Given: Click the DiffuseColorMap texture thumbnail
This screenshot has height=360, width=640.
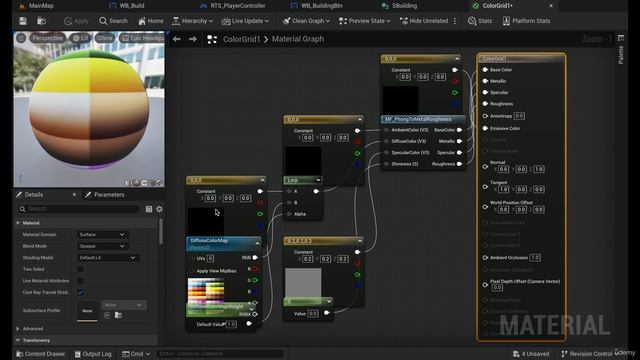Looking at the screenshot, I should coord(206,291).
